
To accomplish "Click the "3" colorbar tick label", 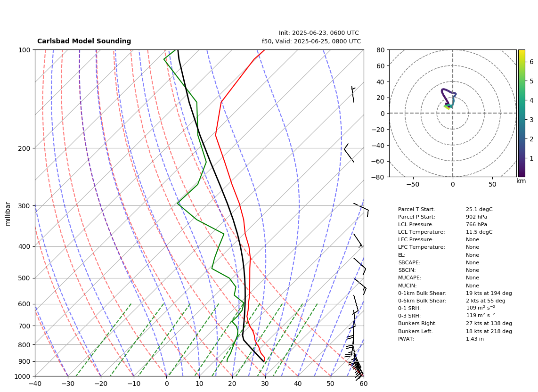I will [531, 120].
